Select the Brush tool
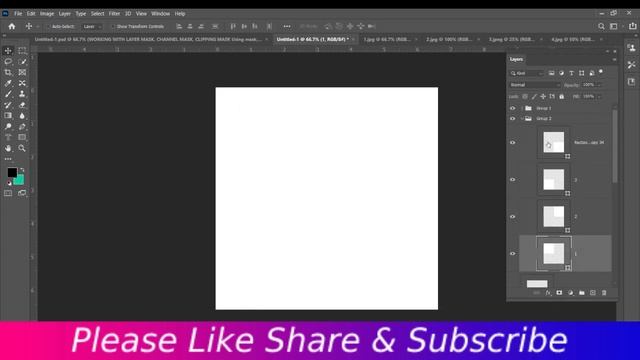 click(8, 94)
